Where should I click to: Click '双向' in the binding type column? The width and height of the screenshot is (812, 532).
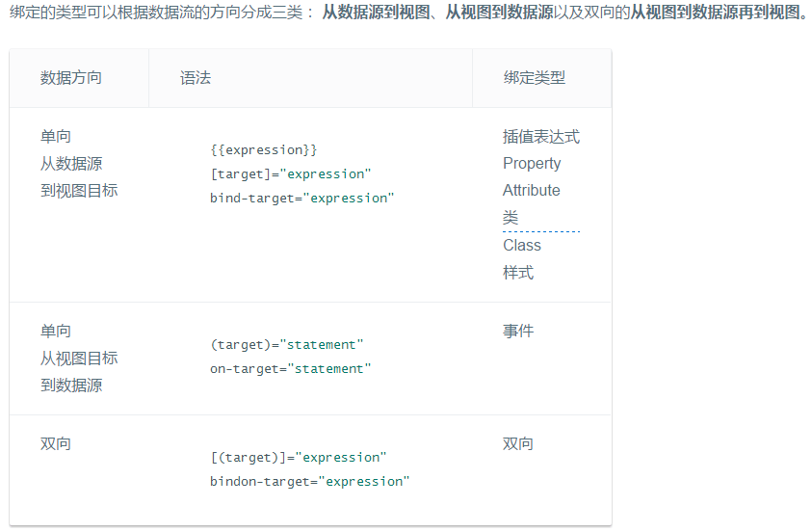(518, 443)
